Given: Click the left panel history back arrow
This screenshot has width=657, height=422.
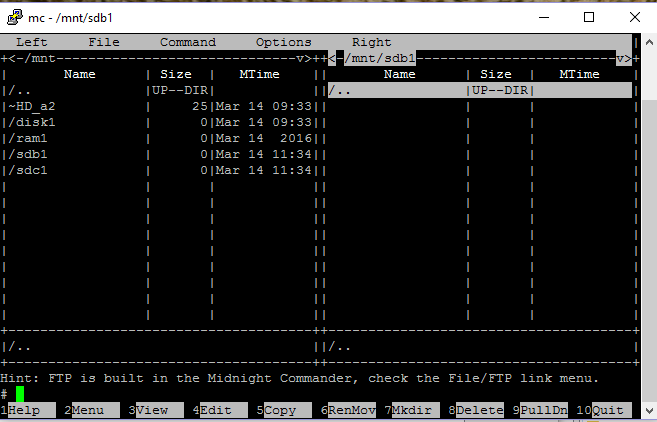Looking at the screenshot, I should (x=11, y=58).
